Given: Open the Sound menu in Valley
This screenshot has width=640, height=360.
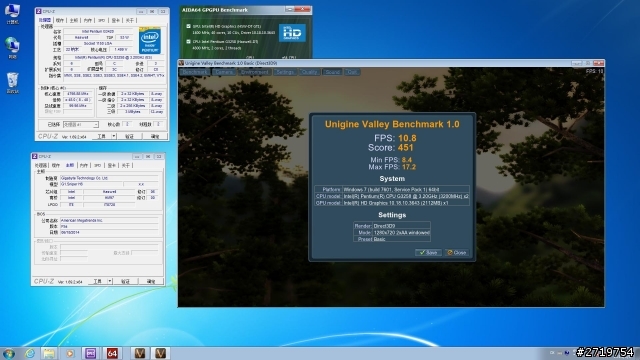Looking at the screenshot, I should pos(332,72).
